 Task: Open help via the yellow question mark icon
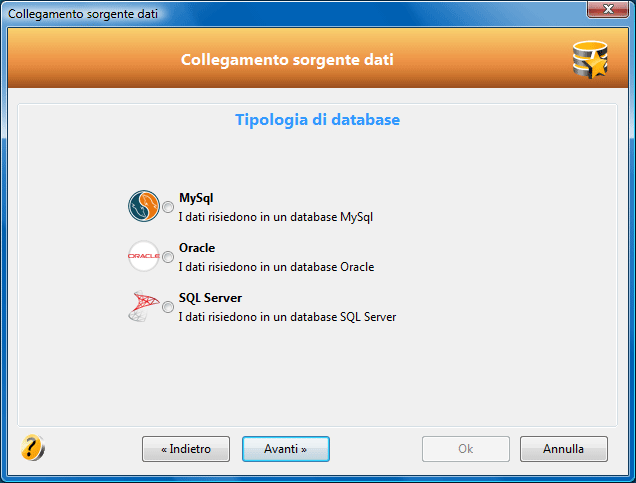pos(32,448)
